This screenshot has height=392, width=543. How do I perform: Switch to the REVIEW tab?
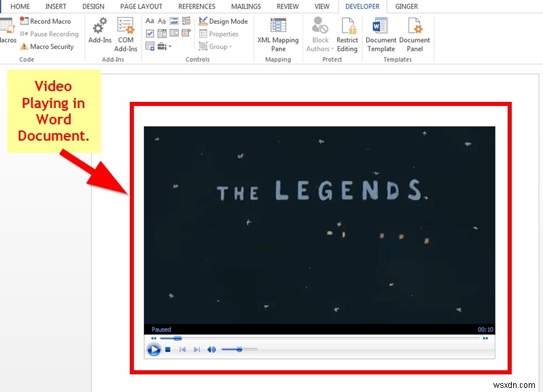[287, 6]
